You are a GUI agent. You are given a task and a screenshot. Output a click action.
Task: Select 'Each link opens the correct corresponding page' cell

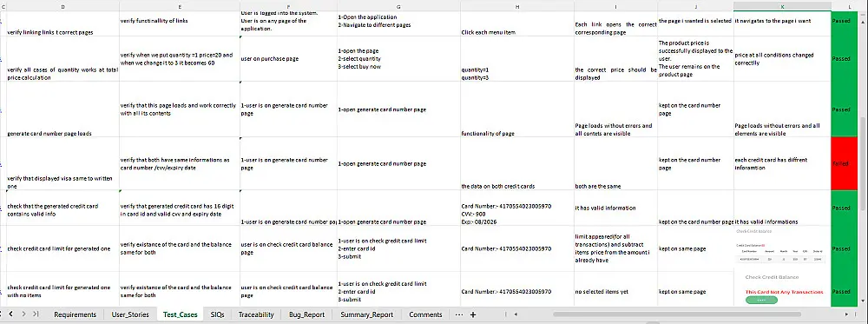click(x=615, y=23)
